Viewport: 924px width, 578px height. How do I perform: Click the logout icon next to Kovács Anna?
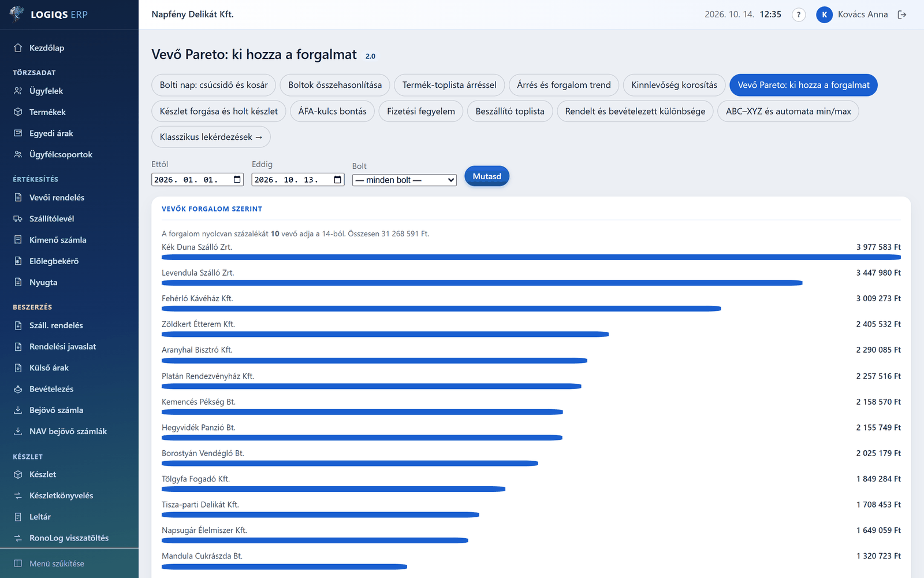click(902, 15)
